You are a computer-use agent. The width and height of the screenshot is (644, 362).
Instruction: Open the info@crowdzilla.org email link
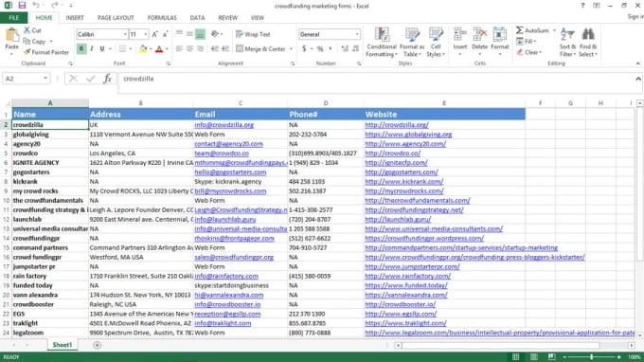(224, 124)
